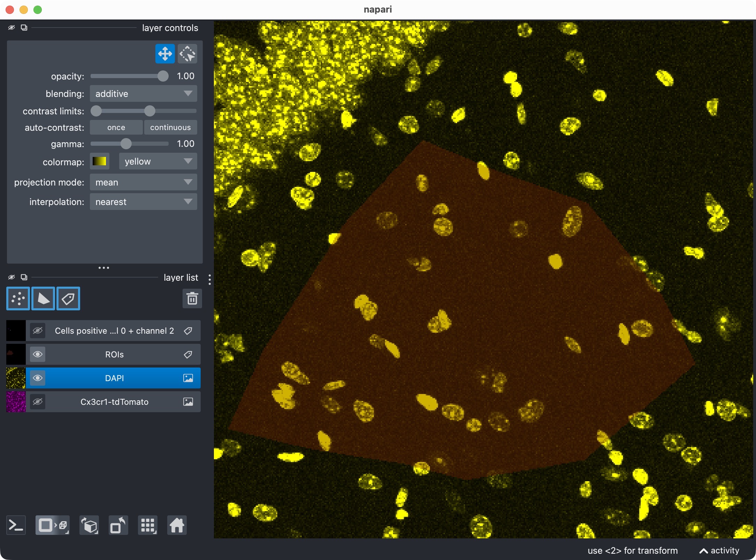Click the yellow colormap swatch
Screen dimensions: 756x560
(x=100, y=161)
